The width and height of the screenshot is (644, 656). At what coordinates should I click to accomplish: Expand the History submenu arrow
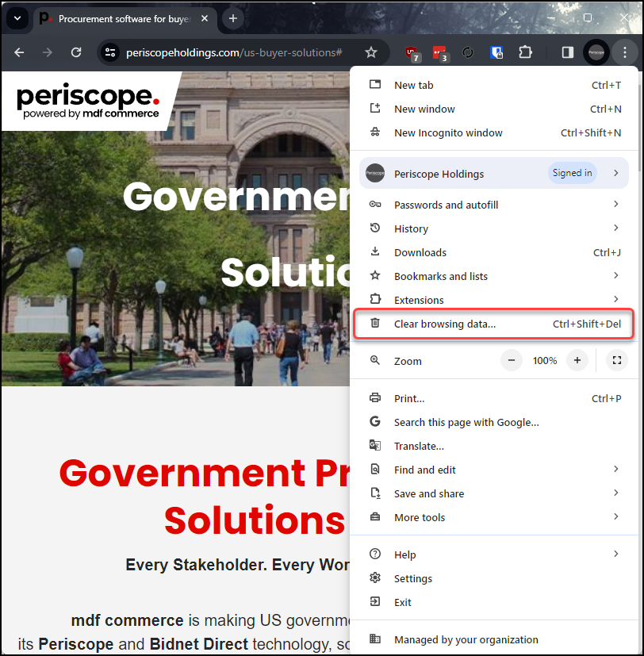pyautogui.click(x=616, y=228)
